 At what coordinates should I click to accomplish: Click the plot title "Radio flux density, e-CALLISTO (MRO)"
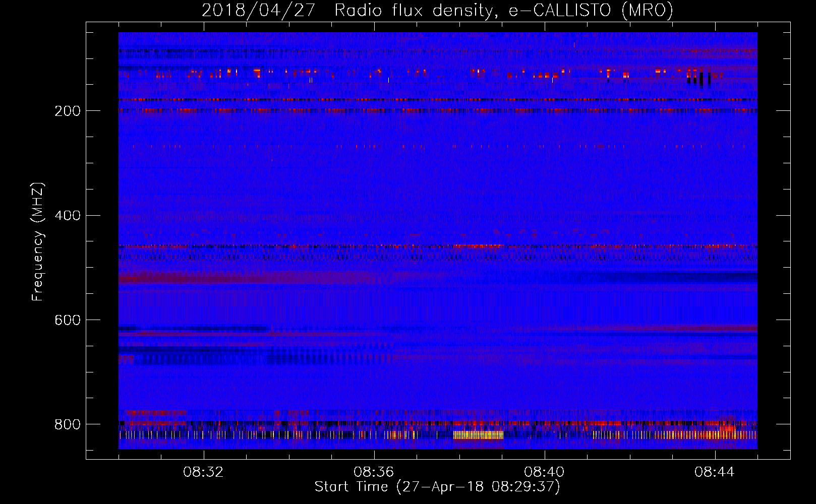[x=504, y=11]
